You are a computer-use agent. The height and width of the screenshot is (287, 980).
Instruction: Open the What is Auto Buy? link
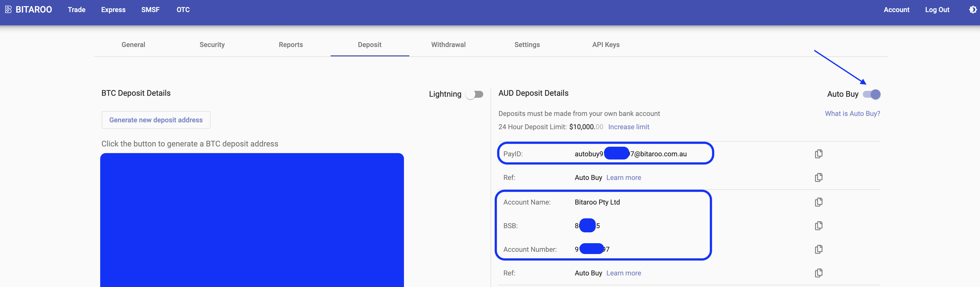[x=852, y=113]
